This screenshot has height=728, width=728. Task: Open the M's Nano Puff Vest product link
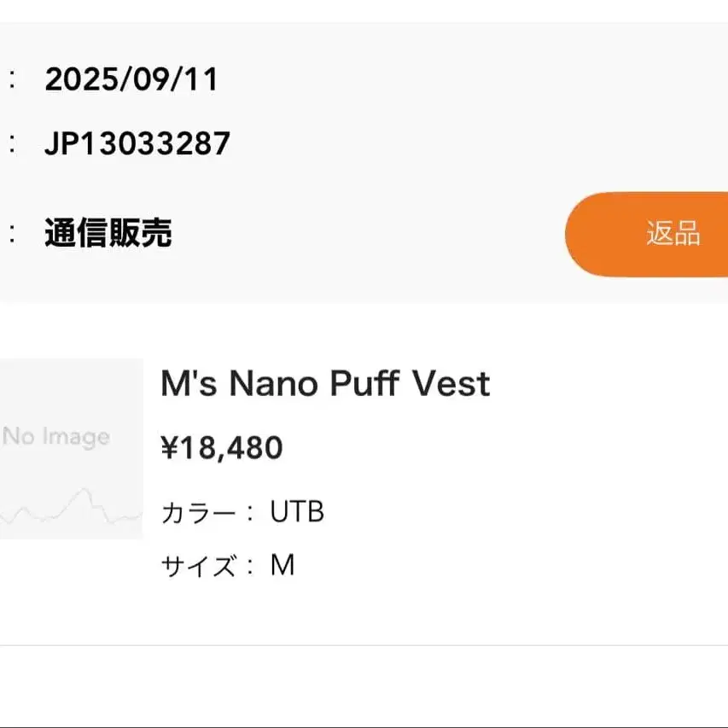click(325, 384)
